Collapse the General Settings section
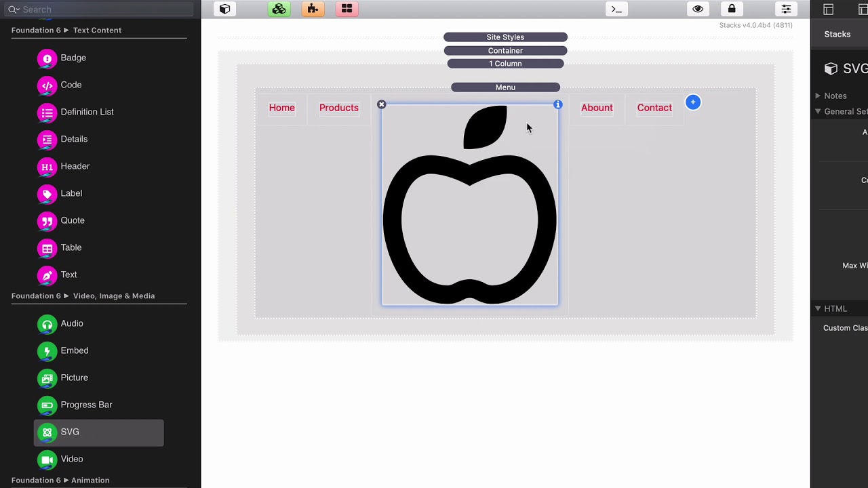 [x=818, y=112]
